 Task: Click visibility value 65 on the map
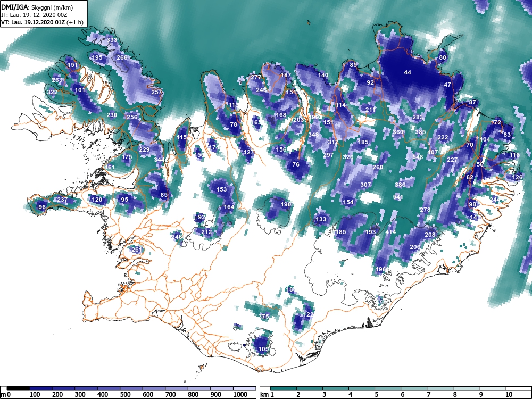(164, 194)
